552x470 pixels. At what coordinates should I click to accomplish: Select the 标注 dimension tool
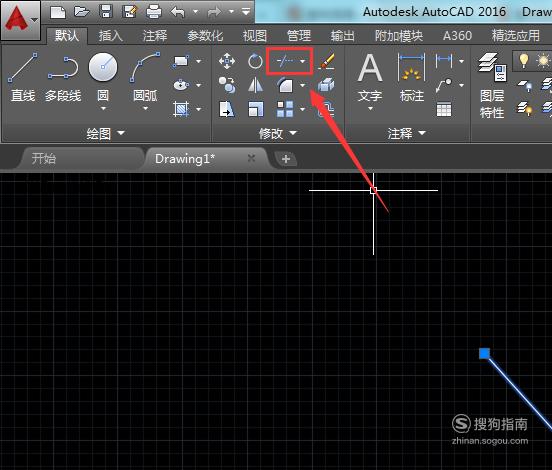point(412,77)
